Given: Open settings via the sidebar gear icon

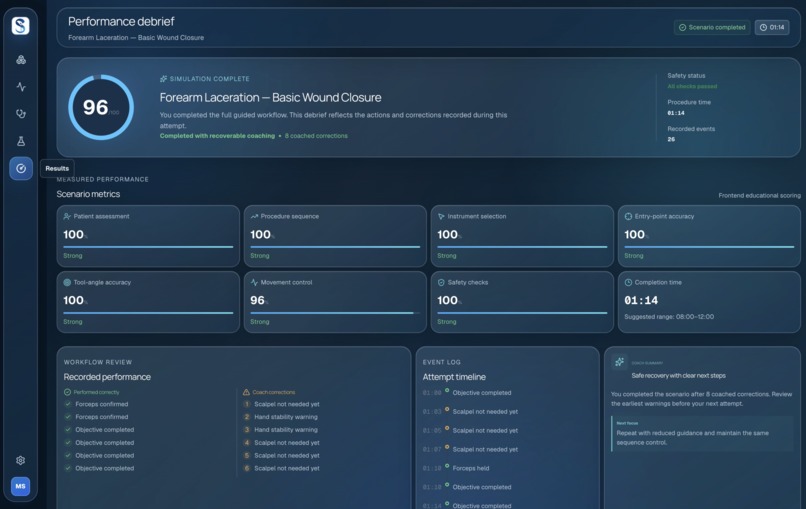Looking at the screenshot, I should [21, 460].
